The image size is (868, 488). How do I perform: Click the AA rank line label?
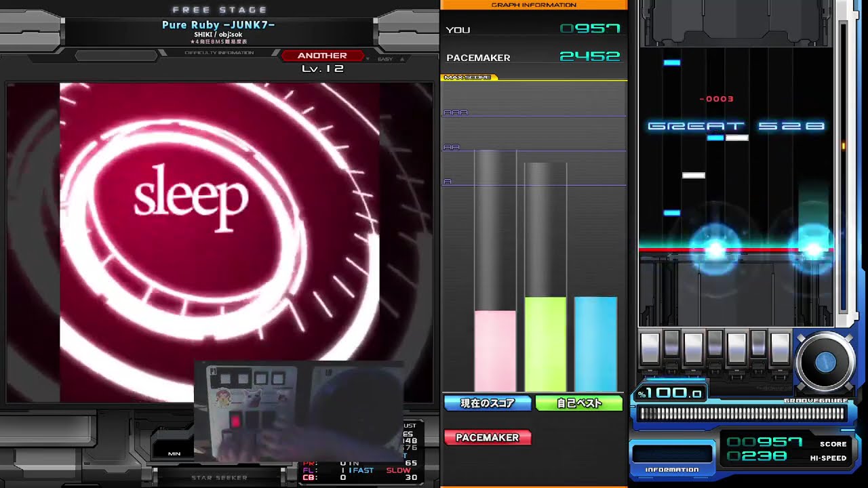coord(452,147)
